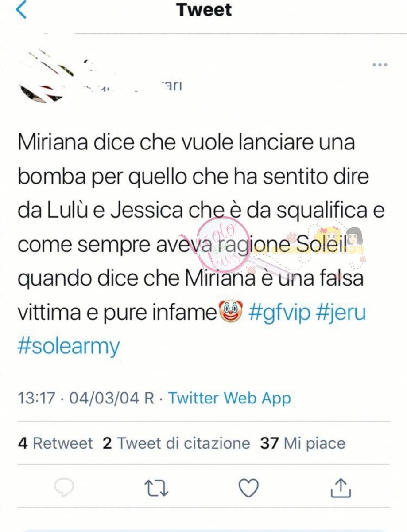Tap the back arrow icon
This screenshot has width=407, height=532.
[x=21, y=10]
